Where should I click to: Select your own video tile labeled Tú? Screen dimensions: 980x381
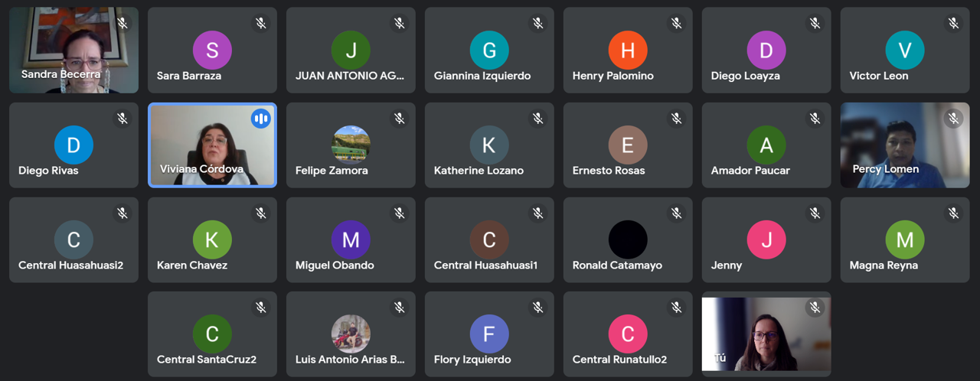[x=766, y=334]
